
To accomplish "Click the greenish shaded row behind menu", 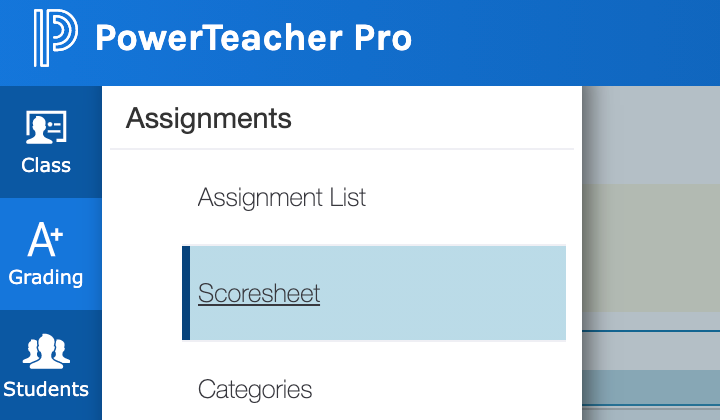I will [x=651, y=248].
